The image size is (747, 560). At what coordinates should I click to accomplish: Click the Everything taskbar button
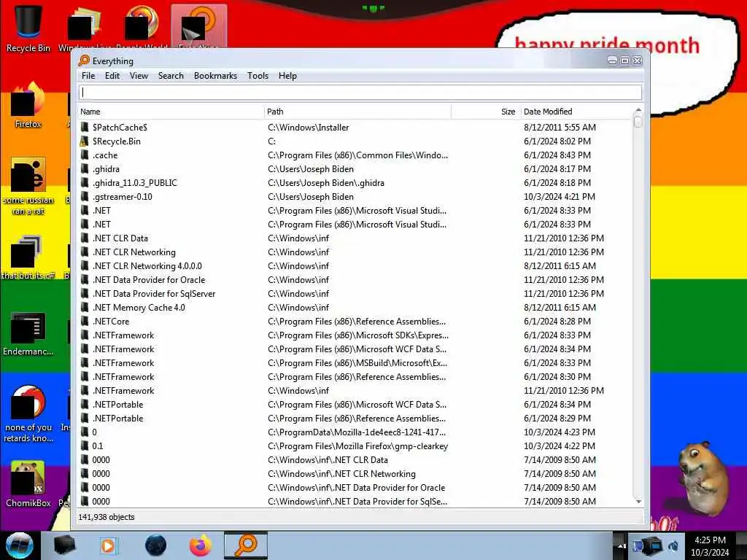[x=247, y=545]
